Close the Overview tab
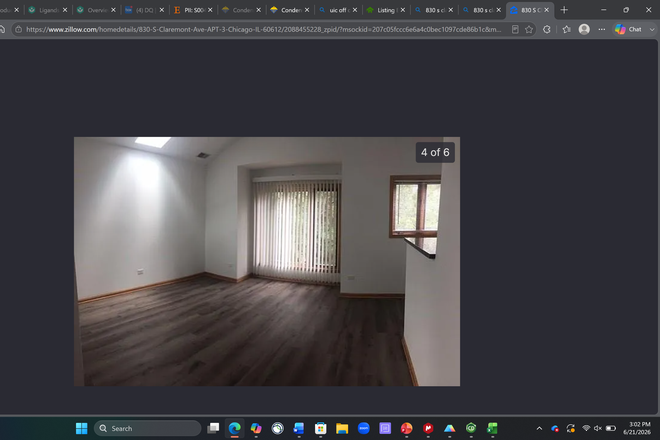Screen dimensions: 660x440 click(x=113, y=10)
